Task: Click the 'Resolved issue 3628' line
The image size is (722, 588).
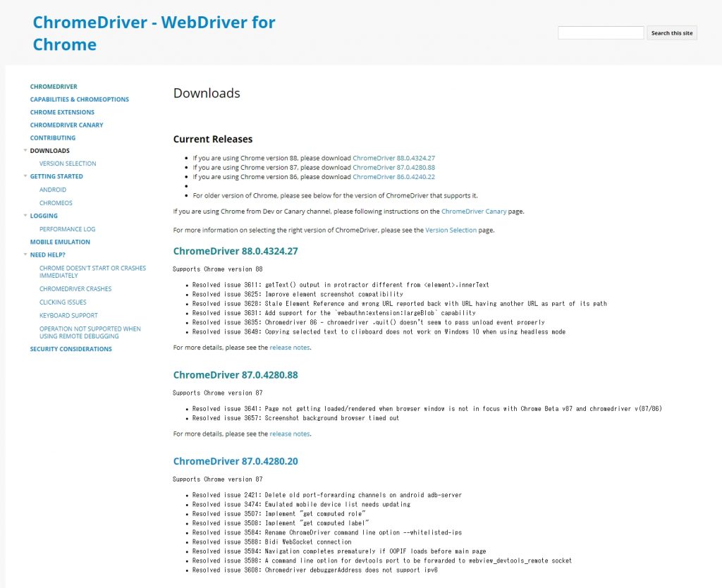Action: 399,304
